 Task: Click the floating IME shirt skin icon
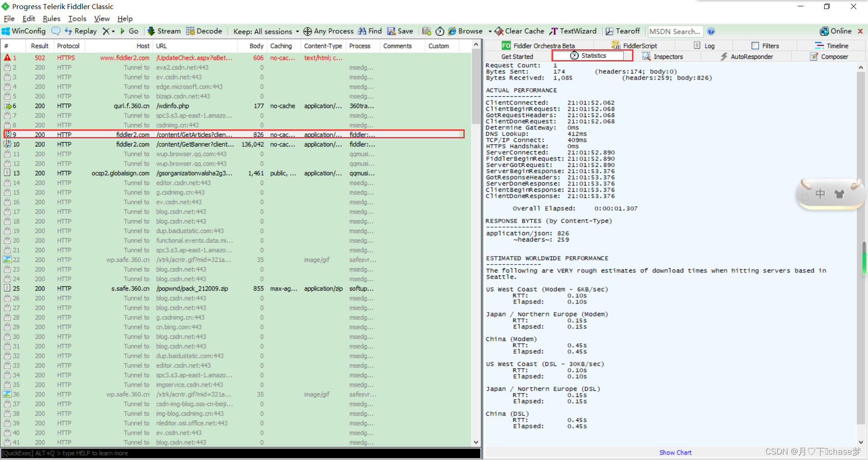[840, 194]
